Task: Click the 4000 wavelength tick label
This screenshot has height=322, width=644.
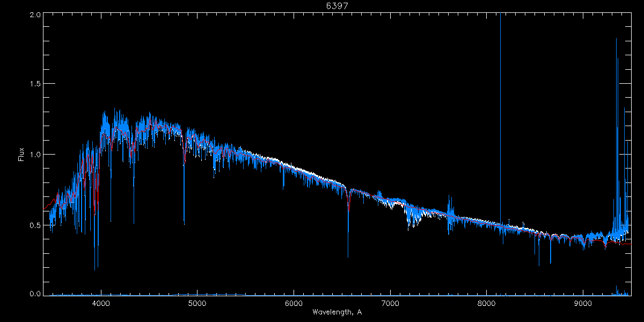Action: pos(101,303)
